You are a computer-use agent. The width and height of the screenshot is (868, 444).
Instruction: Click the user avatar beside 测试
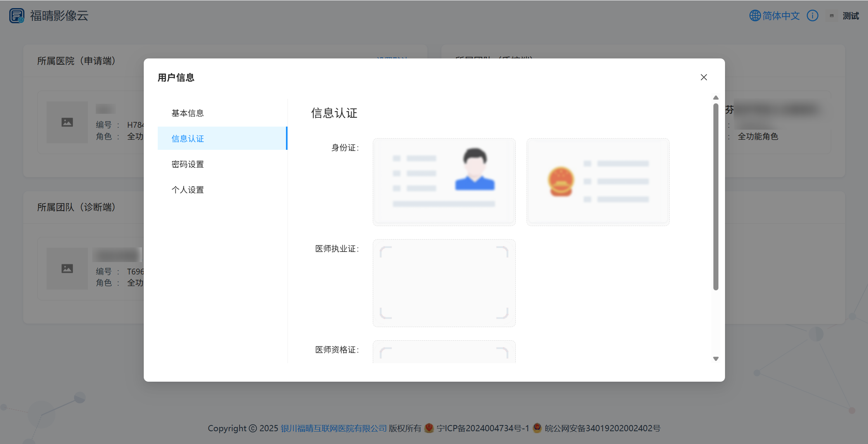(832, 16)
